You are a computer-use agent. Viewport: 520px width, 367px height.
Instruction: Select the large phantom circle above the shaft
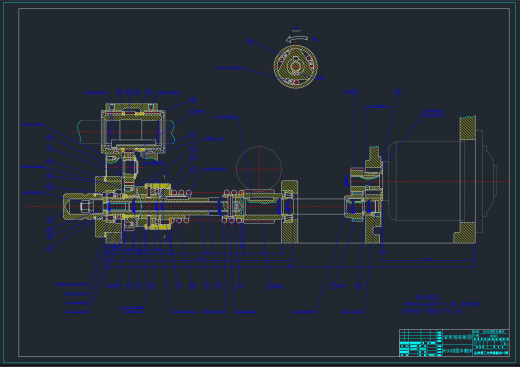point(259,169)
